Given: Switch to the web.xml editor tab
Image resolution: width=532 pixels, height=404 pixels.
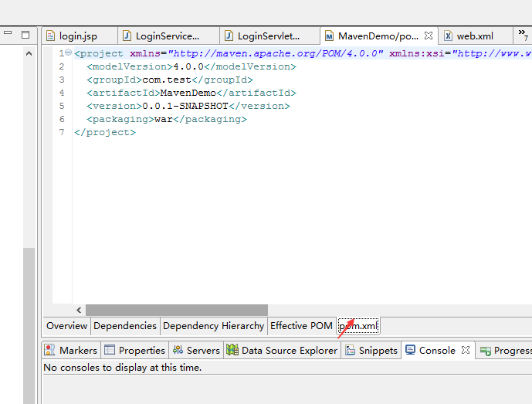Looking at the screenshot, I should 474,36.
